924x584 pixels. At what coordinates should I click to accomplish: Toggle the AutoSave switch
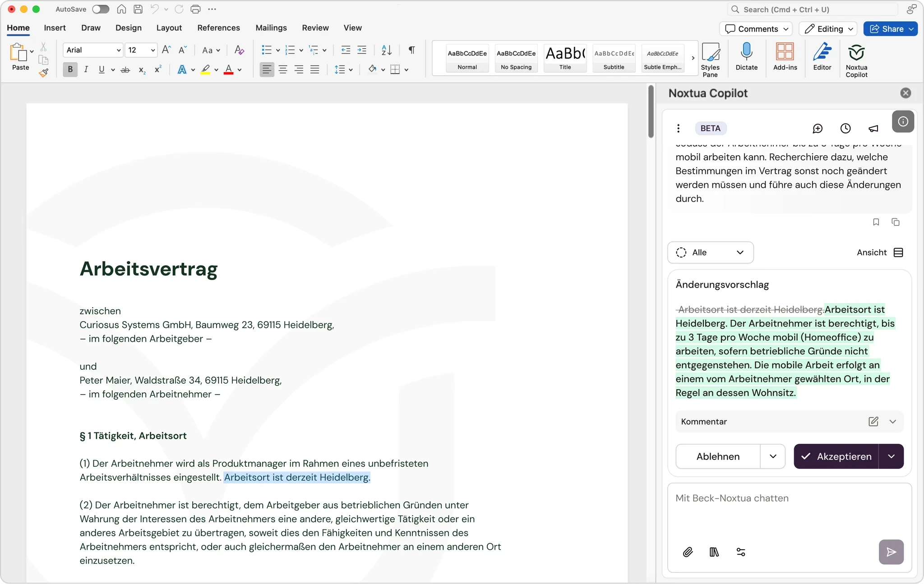coord(101,9)
